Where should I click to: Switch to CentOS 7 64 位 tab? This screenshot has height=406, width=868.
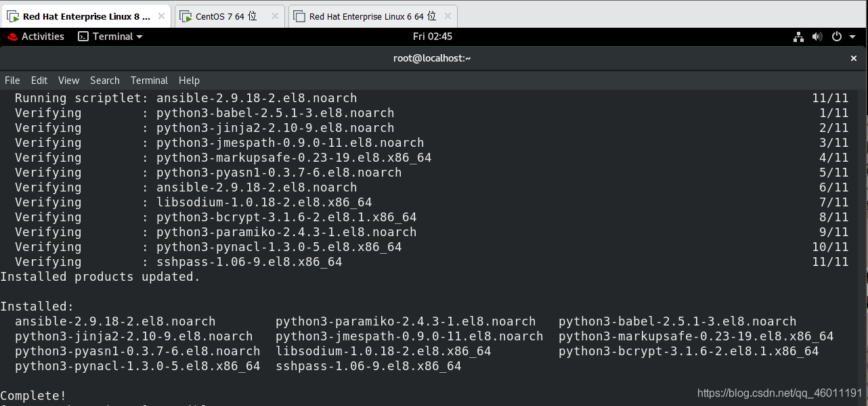(229, 16)
